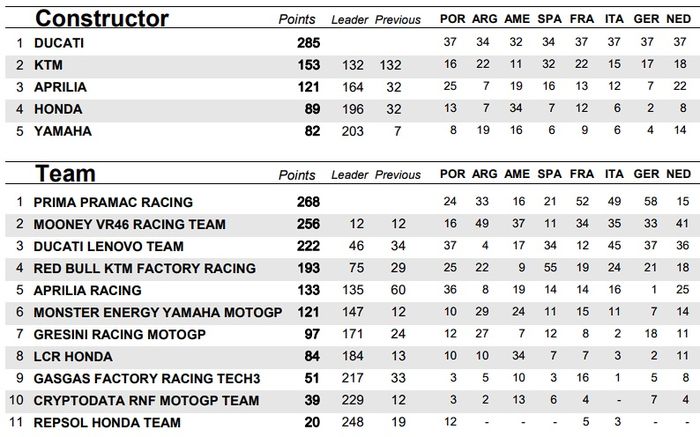
Task: Select the KTM constructor row name
Action: coord(49,65)
